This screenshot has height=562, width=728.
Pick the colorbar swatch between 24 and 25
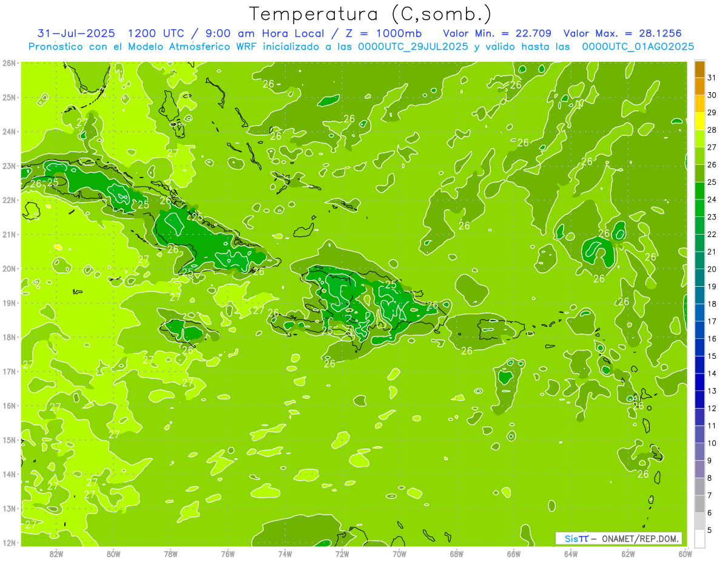[699, 191]
